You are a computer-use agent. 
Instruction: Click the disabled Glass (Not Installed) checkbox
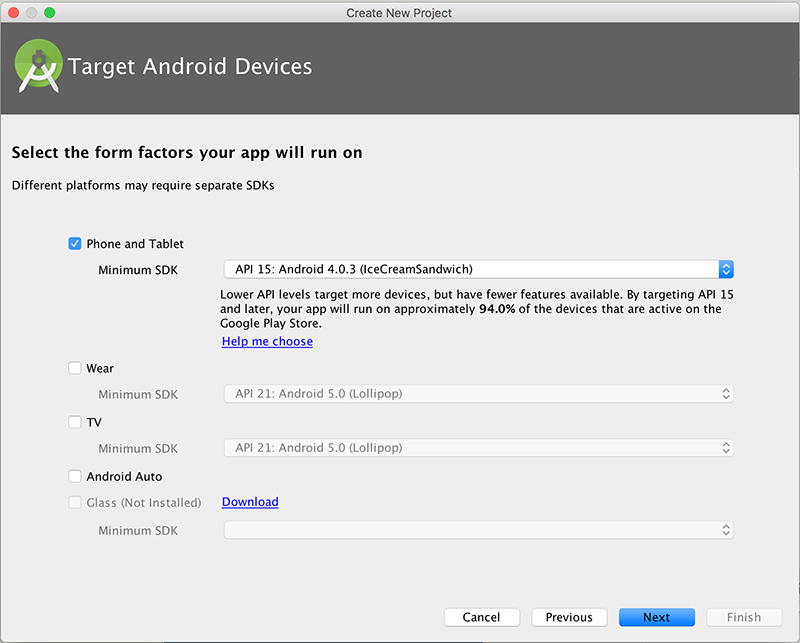tap(75, 502)
